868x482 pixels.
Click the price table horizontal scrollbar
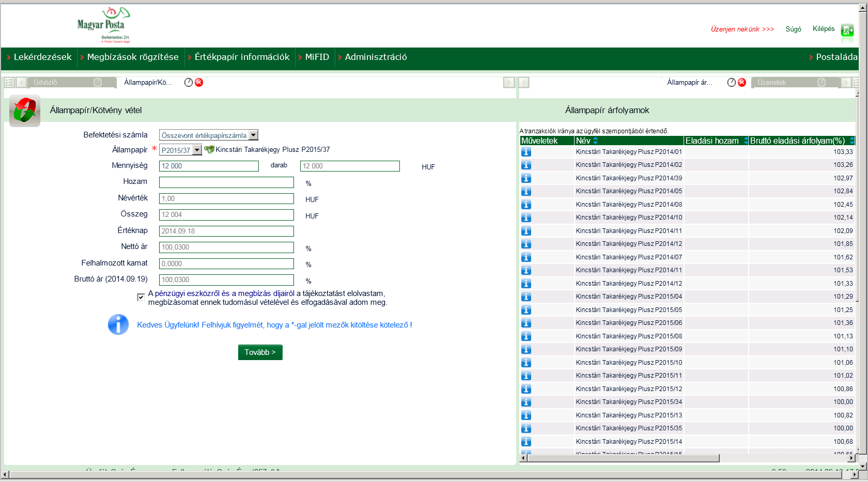(x=623, y=458)
